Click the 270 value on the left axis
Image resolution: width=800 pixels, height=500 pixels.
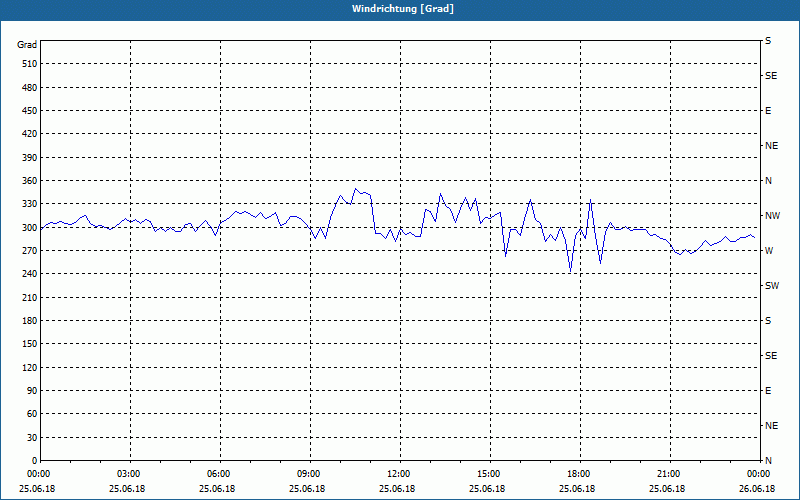30,251
